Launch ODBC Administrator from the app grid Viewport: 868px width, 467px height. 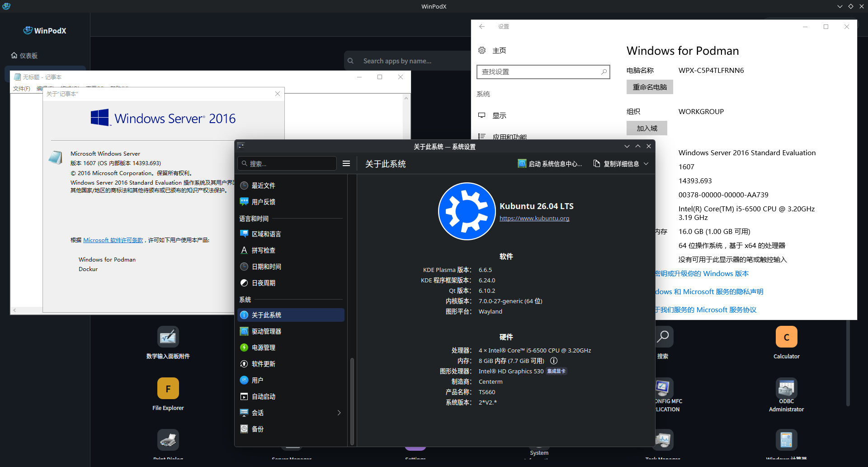[x=786, y=389]
